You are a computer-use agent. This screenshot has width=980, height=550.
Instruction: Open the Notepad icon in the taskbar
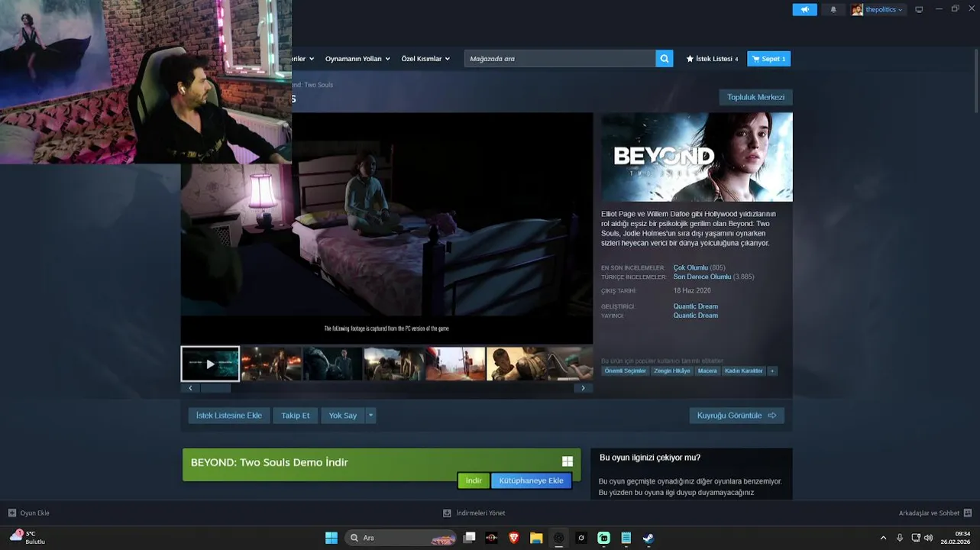point(626,538)
